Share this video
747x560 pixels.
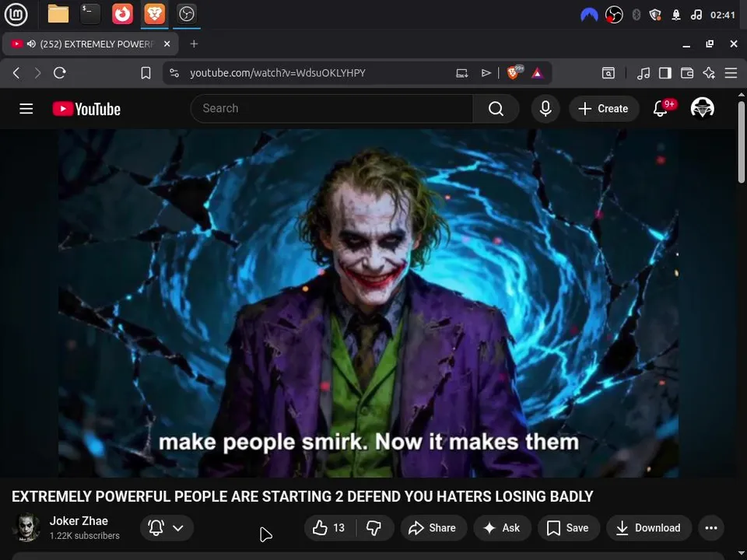tap(433, 527)
